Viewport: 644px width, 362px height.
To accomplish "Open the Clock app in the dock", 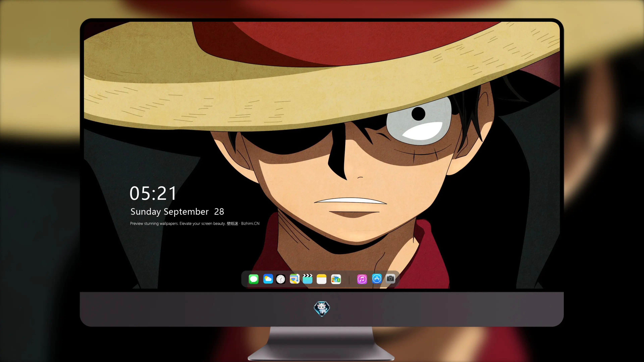I will coord(281,279).
